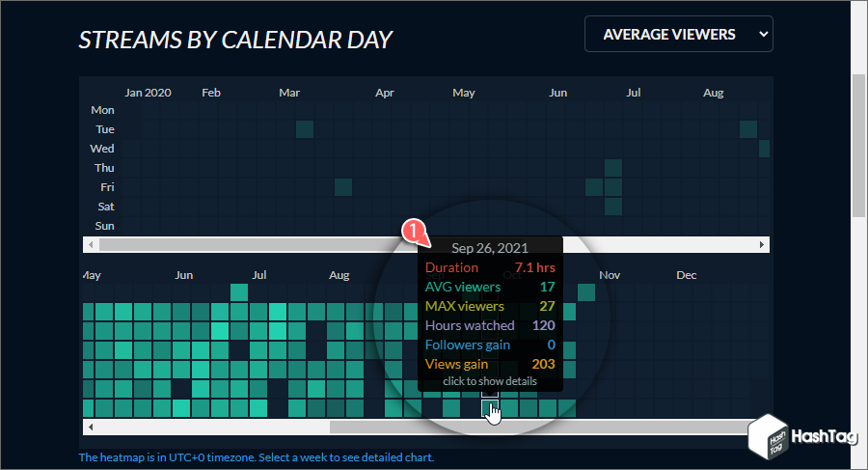Select the highlighted Sep 26, 2021 heatmap cell

490,408
